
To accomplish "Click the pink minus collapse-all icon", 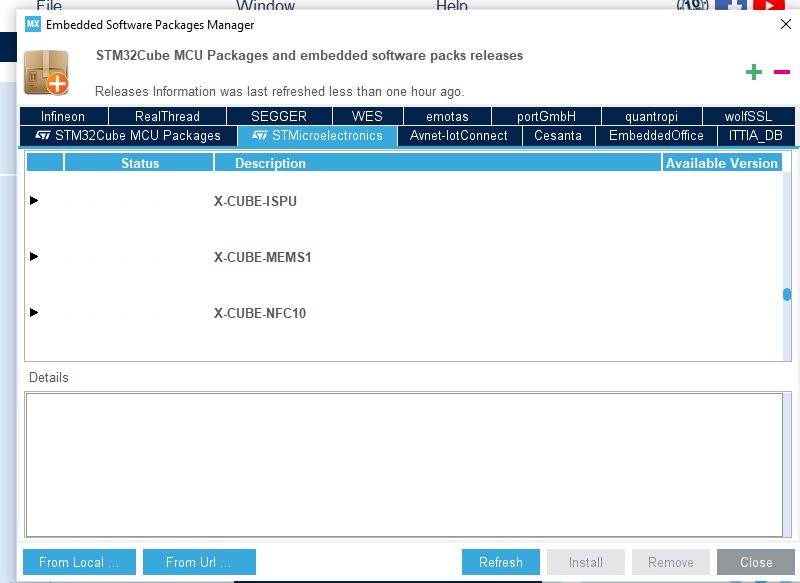I will point(782,72).
